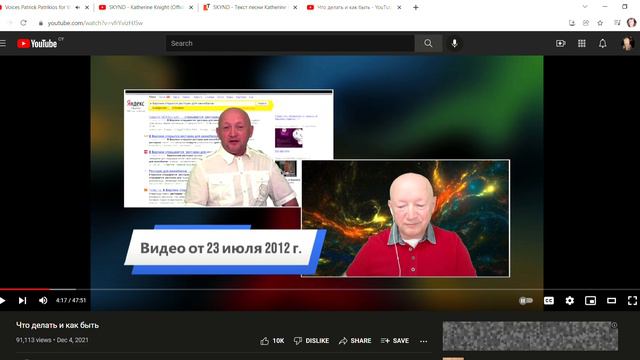Screen dimensions: 640x360
Task: Open the YouTube apps grid
Action: (x=582, y=43)
